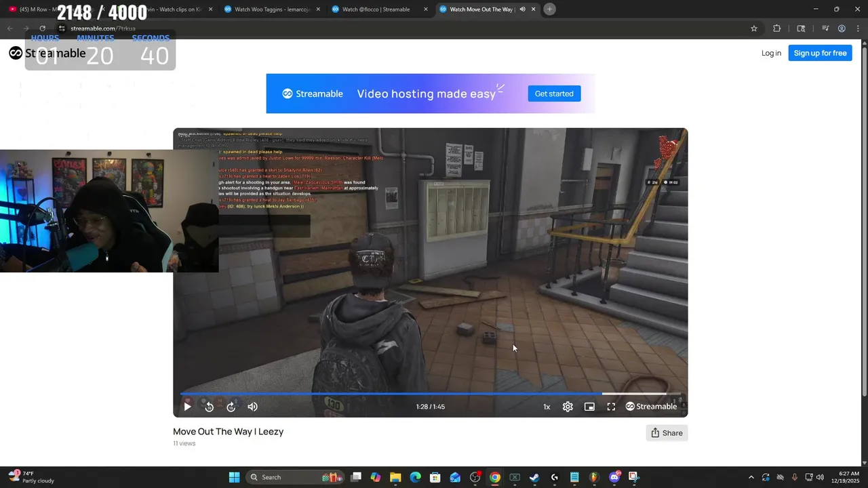Rewind the video a few seconds

tap(209, 407)
